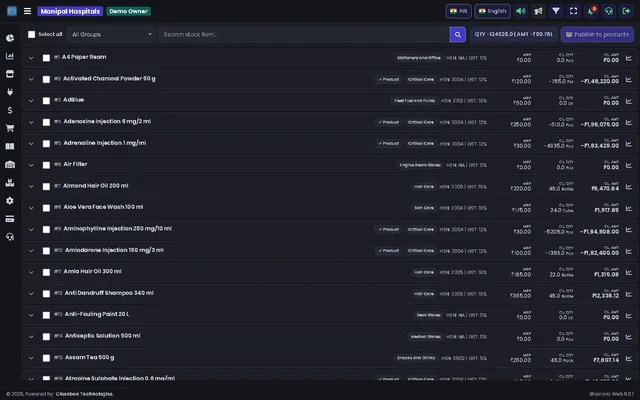Open the bar chart reports sidebar icon
The image size is (640, 400).
point(10,56)
